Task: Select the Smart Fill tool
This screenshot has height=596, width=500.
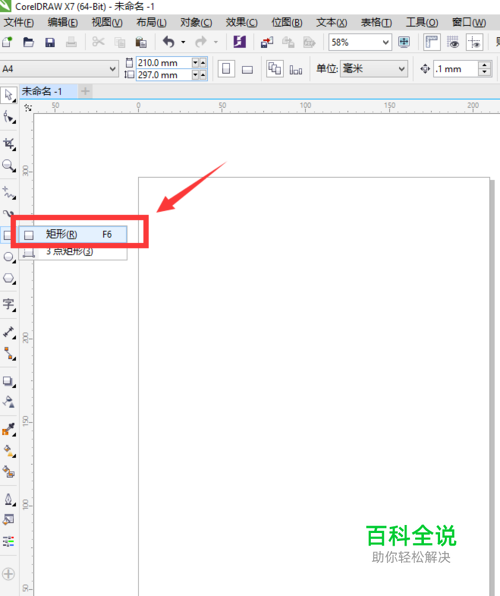Action: click(x=9, y=472)
